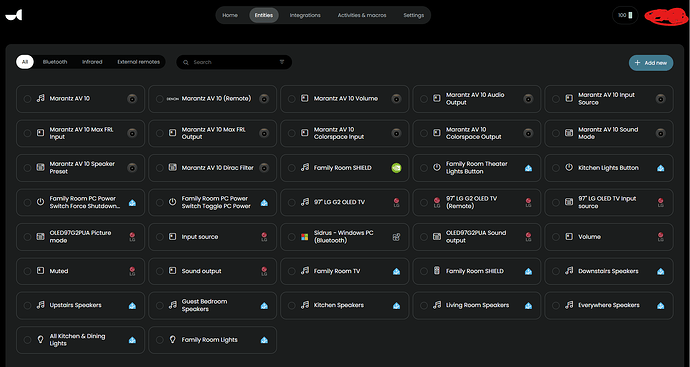
Task: Select the Marantz AV 10 entity checkbox
Action: pos(27,99)
